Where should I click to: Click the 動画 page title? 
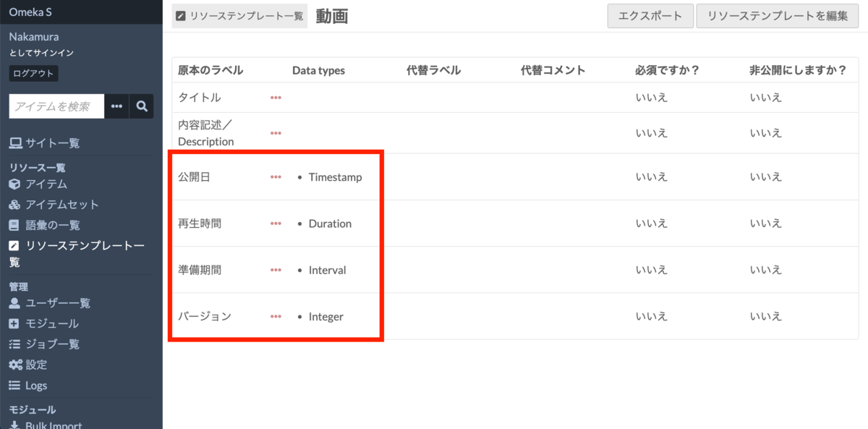click(332, 16)
